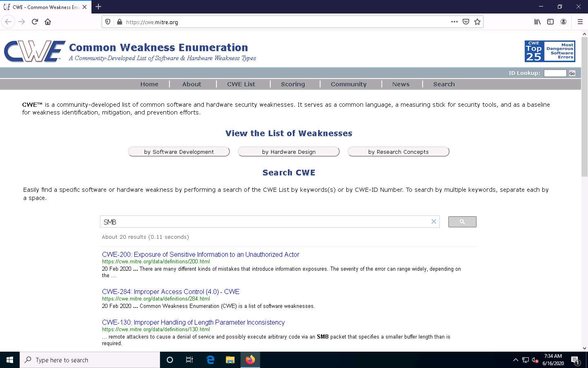This screenshot has height=368, width=588.
Task: Open the Library bookmarks icon
Action: [537, 22]
